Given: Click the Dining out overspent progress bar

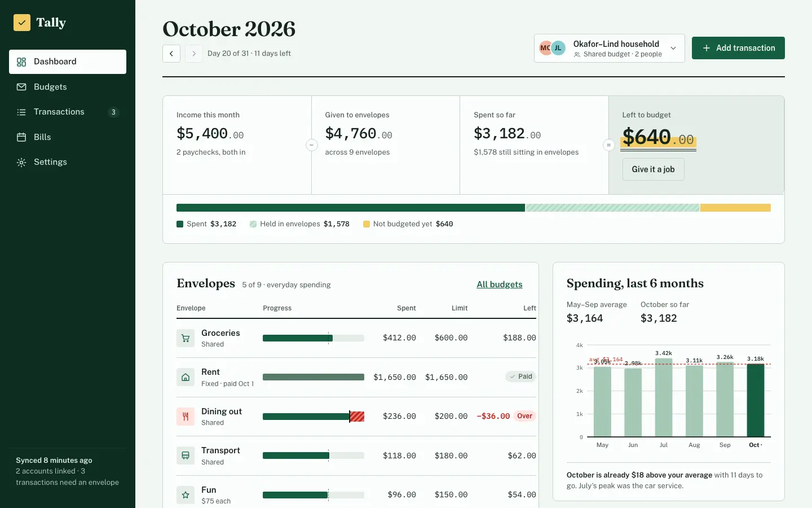Looking at the screenshot, I should (x=314, y=417).
